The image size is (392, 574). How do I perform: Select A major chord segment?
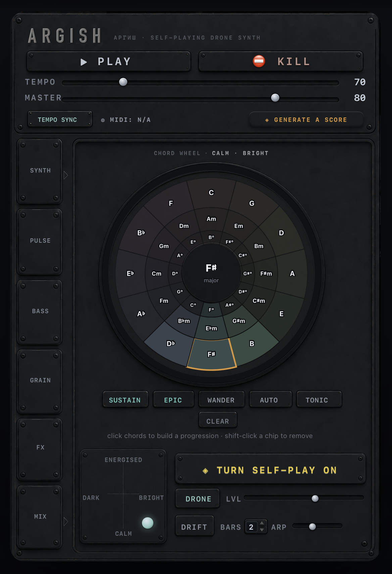(x=292, y=274)
